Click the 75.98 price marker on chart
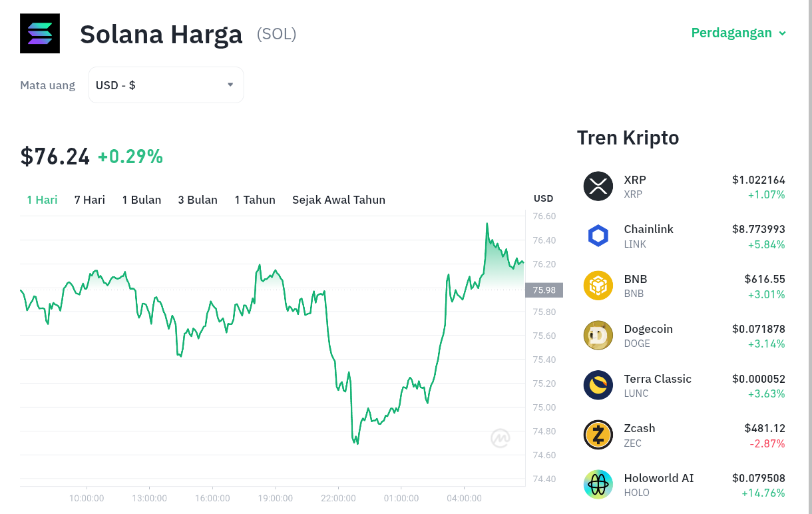The width and height of the screenshot is (812, 514). point(544,290)
